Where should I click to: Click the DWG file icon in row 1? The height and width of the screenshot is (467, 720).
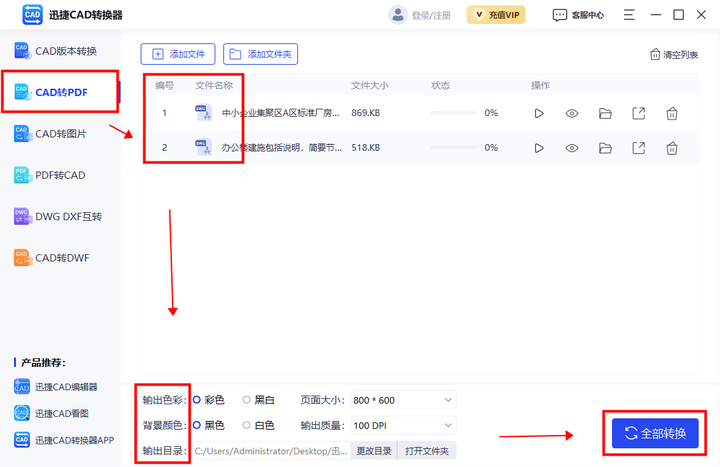tap(203, 113)
